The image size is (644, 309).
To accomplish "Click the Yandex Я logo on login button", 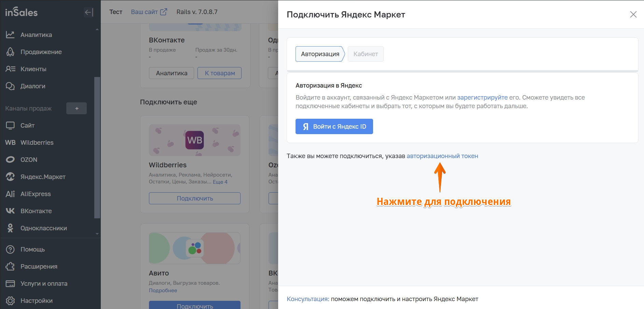I will pyautogui.click(x=305, y=127).
